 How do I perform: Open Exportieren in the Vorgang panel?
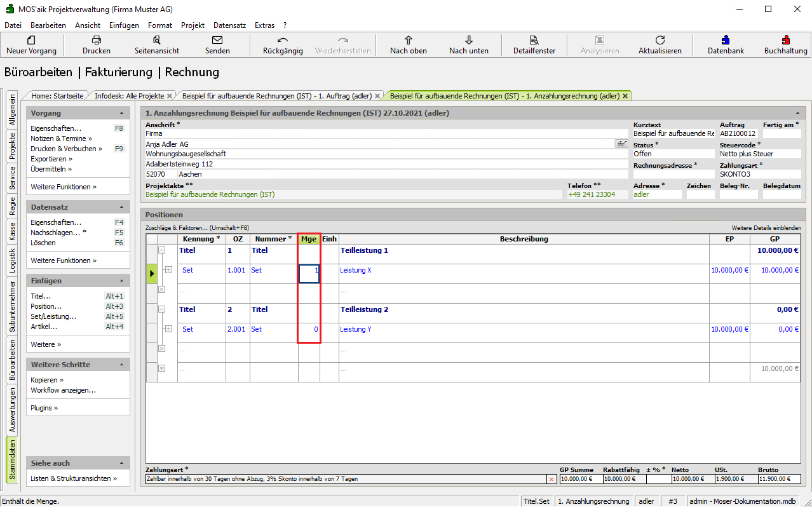(51, 159)
